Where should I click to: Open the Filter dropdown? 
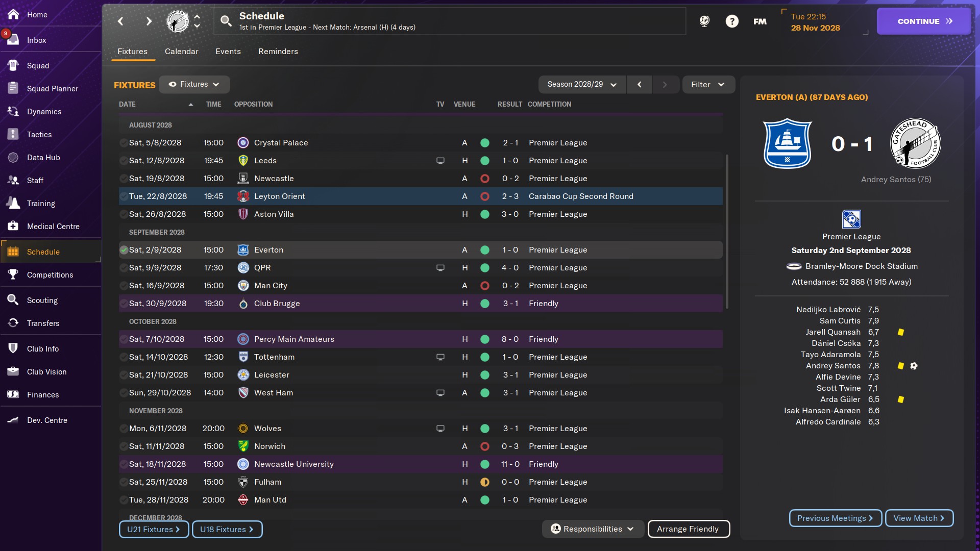pos(708,84)
